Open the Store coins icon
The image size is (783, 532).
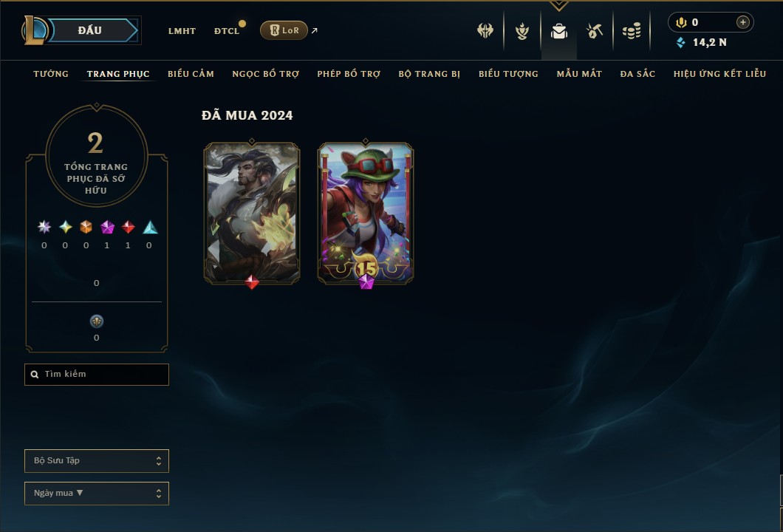pyautogui.click(x=632, y=31)
